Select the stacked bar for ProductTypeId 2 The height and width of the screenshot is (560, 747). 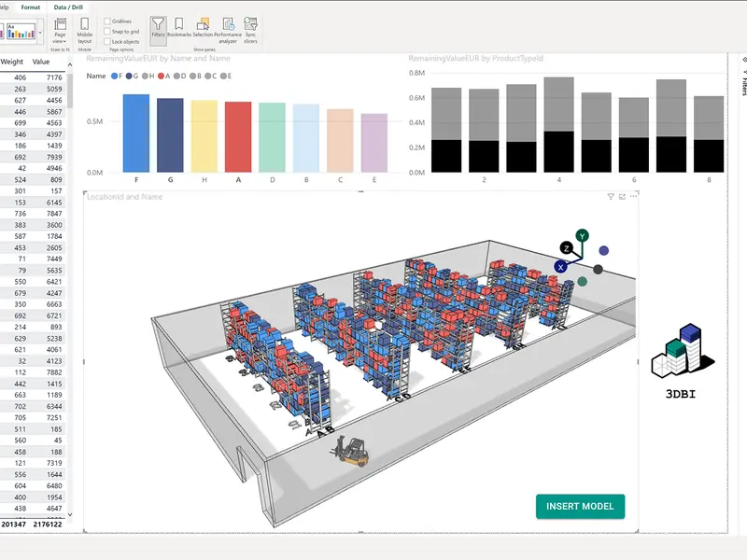tap(484, 131)
